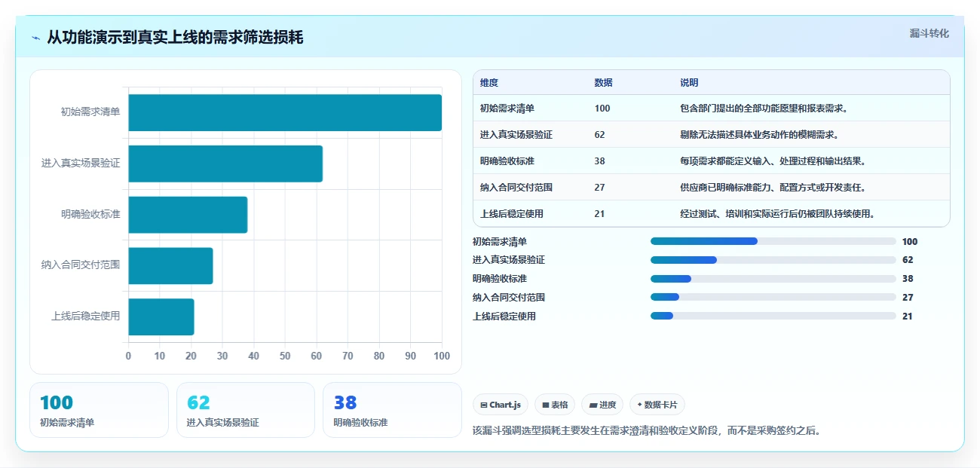Click the 上线后稳定使用 cell in the table
Image resolution: width=980 pixels, height=468 pixels.
[512, 214]
